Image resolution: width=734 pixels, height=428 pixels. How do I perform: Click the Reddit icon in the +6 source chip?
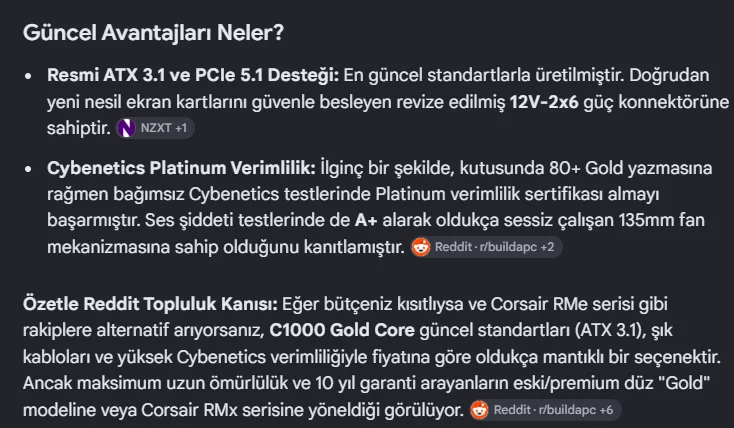[479, 410]
